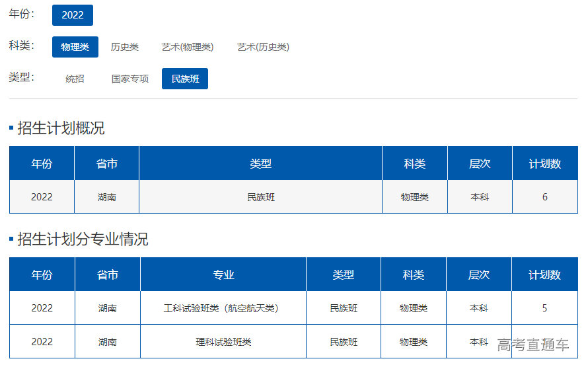Click 层次 header in the overview table
The image size is (588, 371).
tap(480, 163)
